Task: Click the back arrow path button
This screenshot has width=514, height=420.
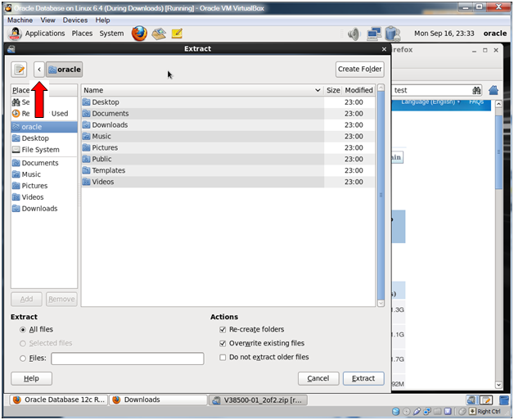Action: pyautogui.click(x=38, y=70)
